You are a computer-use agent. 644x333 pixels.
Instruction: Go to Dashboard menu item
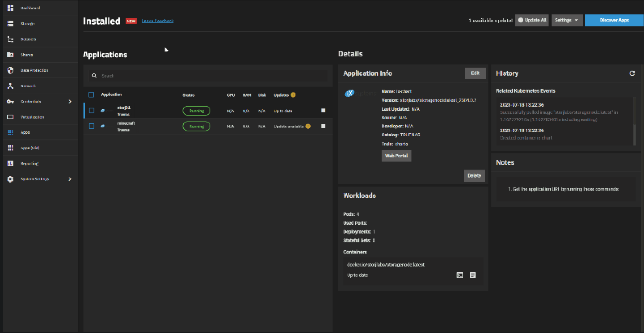30,8
